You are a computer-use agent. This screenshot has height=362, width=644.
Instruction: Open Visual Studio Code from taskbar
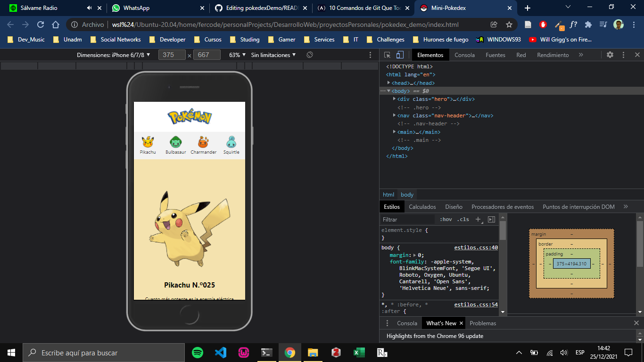(x=221, y=353)
